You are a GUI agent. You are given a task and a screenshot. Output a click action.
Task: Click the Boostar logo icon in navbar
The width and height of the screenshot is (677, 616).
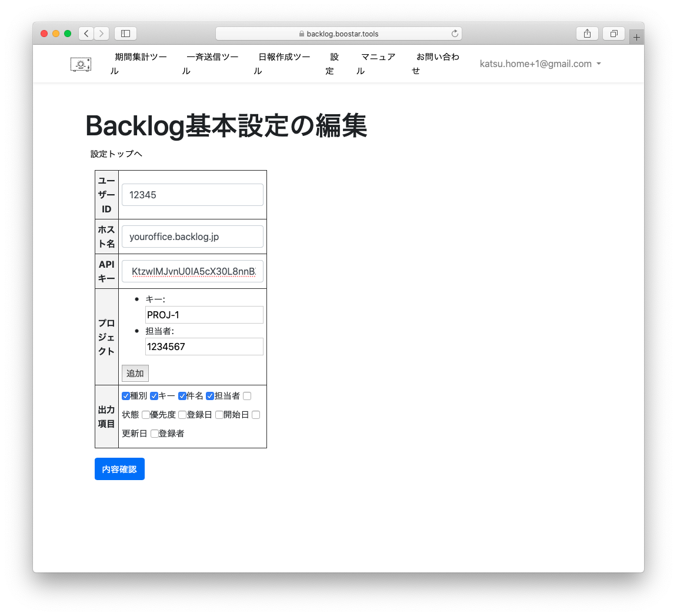(x=81, y=64)
